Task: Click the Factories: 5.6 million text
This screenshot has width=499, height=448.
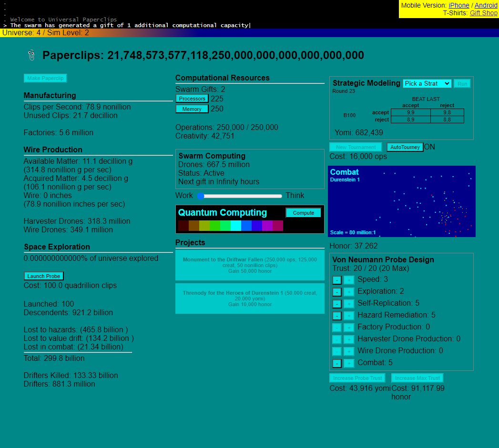Action: click(58, 132)
